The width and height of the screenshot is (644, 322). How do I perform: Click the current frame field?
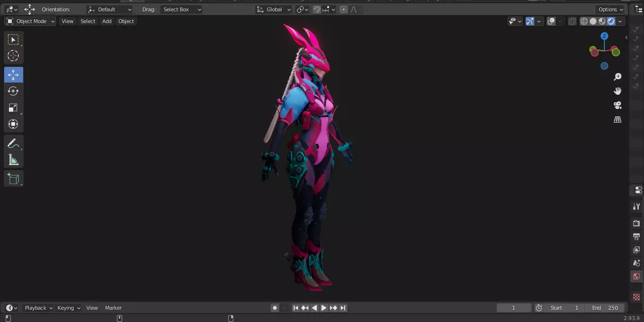(x=514, y=308)
